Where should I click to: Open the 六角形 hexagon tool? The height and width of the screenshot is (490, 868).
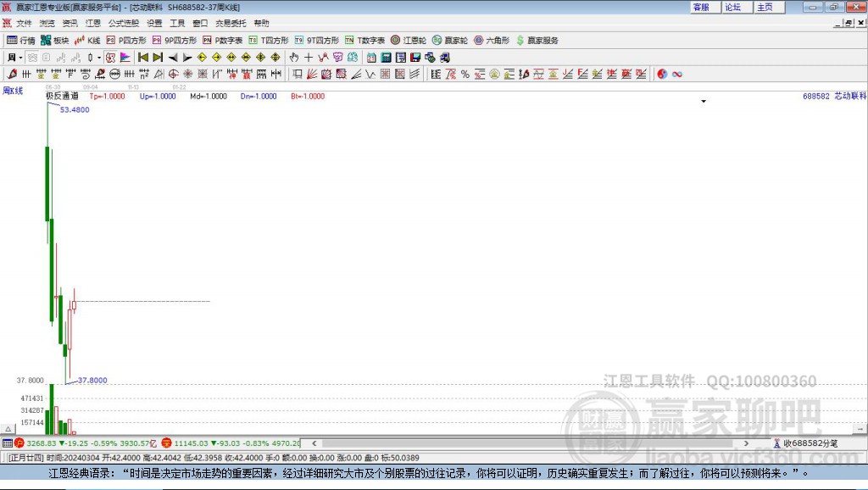click(x=492, y=41)
